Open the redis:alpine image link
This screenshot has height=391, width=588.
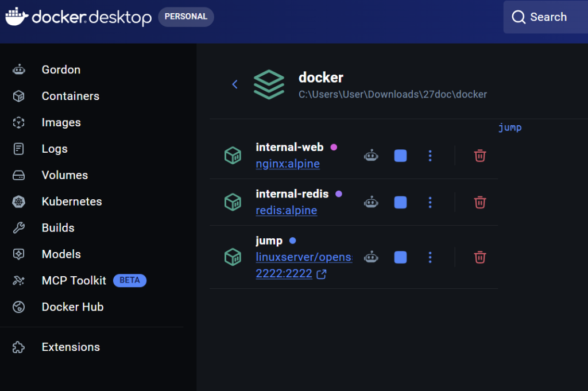(x=286, y=210)
